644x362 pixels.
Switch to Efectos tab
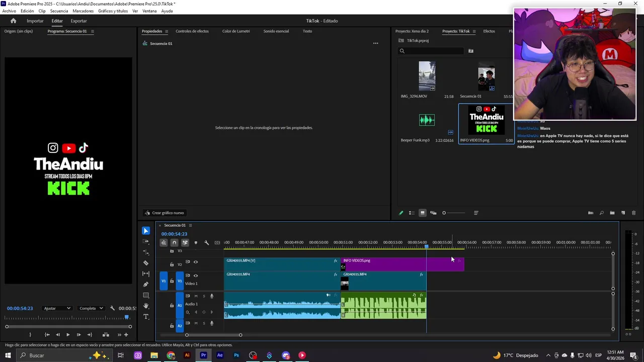489,31
